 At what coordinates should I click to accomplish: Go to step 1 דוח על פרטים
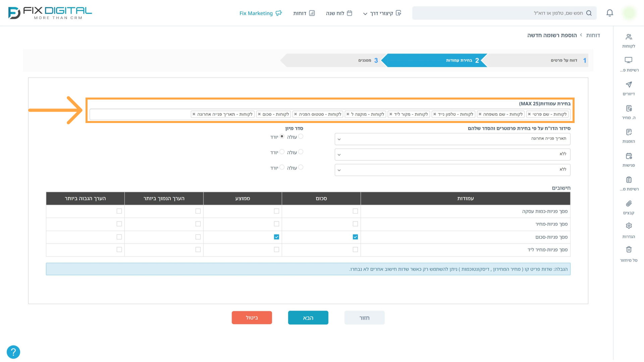(x=538, y=60)
